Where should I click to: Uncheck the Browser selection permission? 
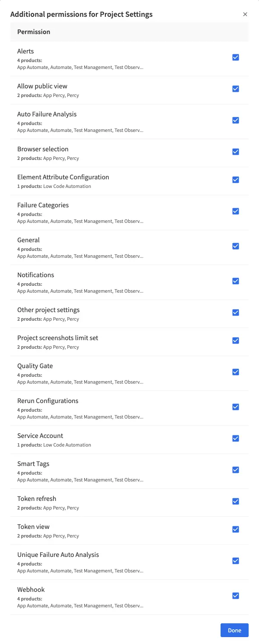tap(236, 151)
